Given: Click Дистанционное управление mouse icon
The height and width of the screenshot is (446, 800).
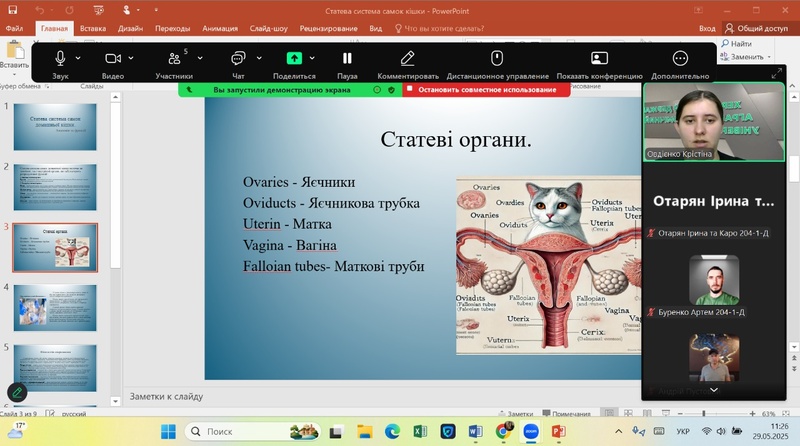Looking at the screenshot, I should 497,59.
